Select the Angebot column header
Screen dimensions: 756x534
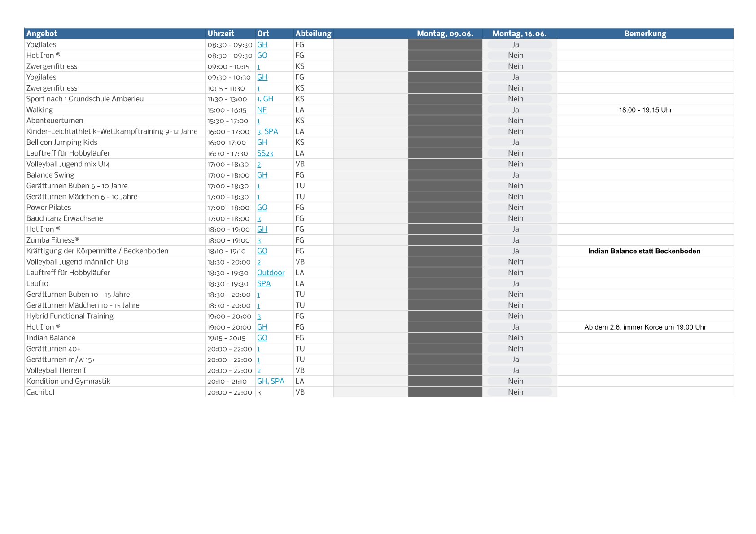click(x=115, y=34)
